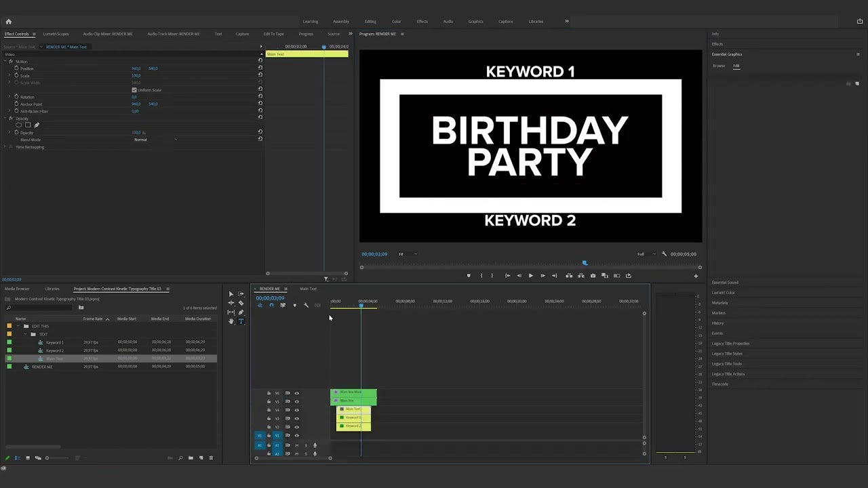The width and height of the screenshot is (868, 488).
Task: Enable the Uniform Scale checkbox in Effect Controls
Action: pyautogui.click(x=134, y=89)
